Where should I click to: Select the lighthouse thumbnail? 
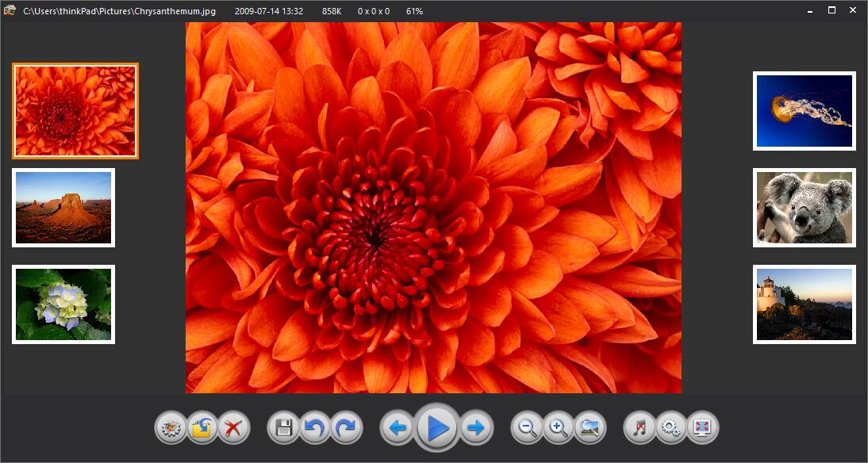click(x=804, y=304)
